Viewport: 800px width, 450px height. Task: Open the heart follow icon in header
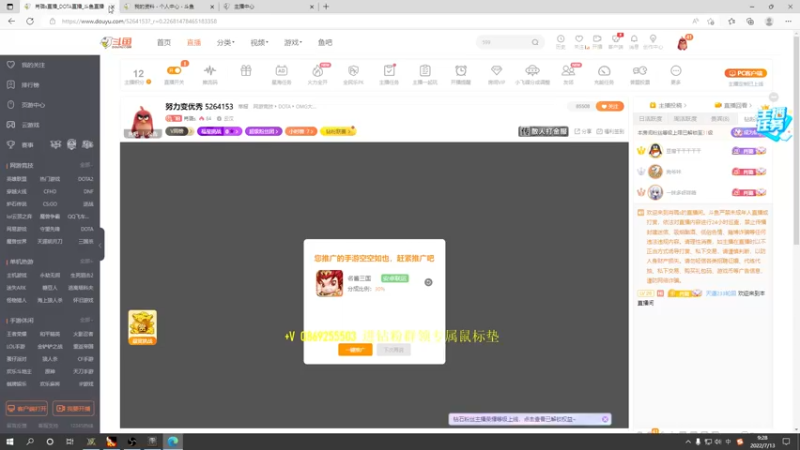click(579, 39)
